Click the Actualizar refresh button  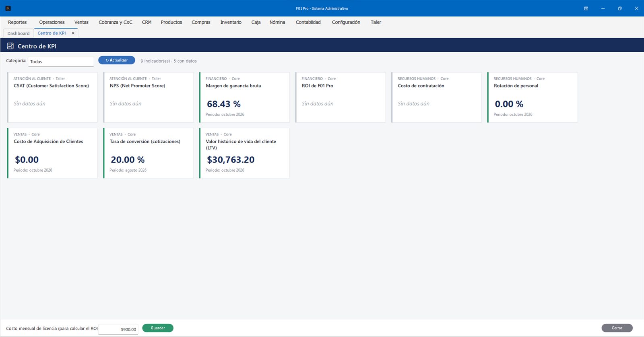click(x=117, y=60)
